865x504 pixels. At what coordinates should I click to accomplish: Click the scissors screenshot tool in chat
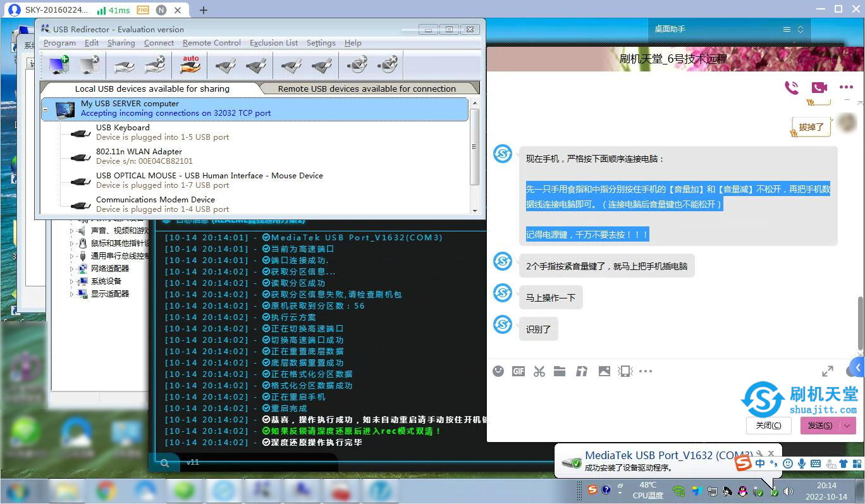point(539,371)
